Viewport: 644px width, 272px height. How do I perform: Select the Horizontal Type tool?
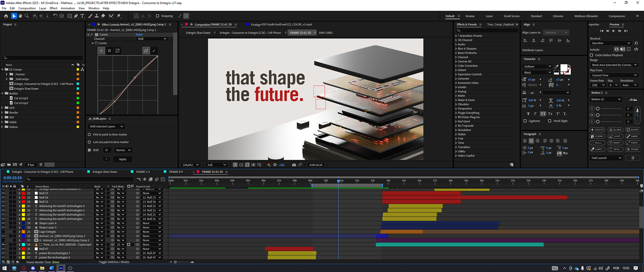tap(83, 16)
